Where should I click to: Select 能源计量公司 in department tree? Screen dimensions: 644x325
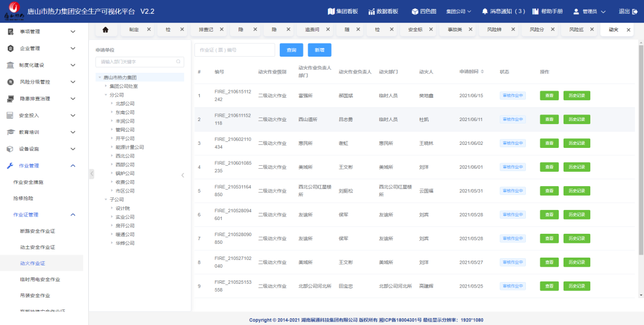[129, 147]
